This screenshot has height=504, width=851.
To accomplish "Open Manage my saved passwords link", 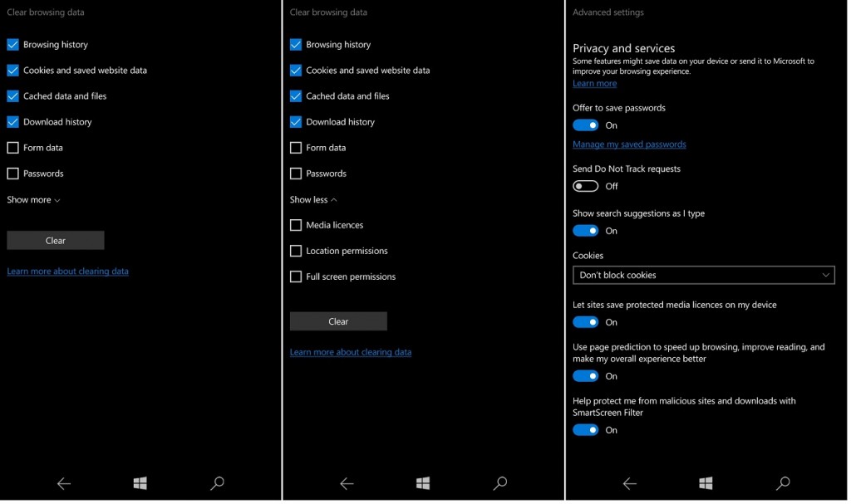I will pos(629,144).
